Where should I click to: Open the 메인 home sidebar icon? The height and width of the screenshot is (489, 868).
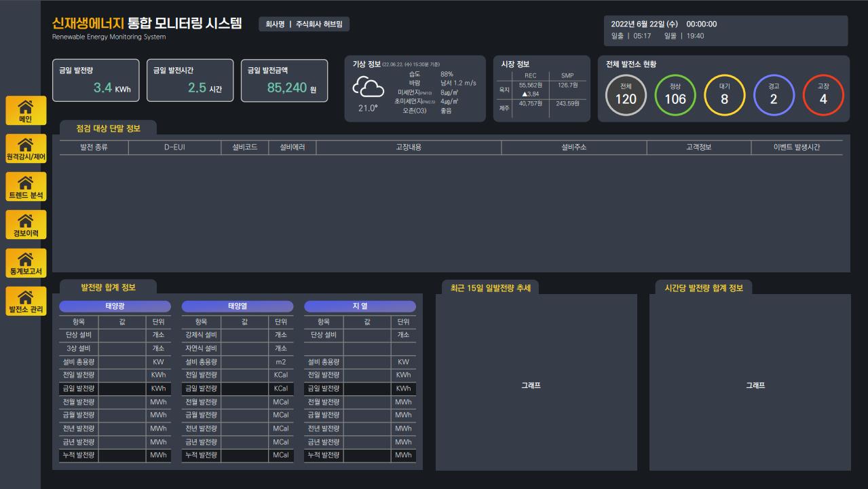click(26, 110)
